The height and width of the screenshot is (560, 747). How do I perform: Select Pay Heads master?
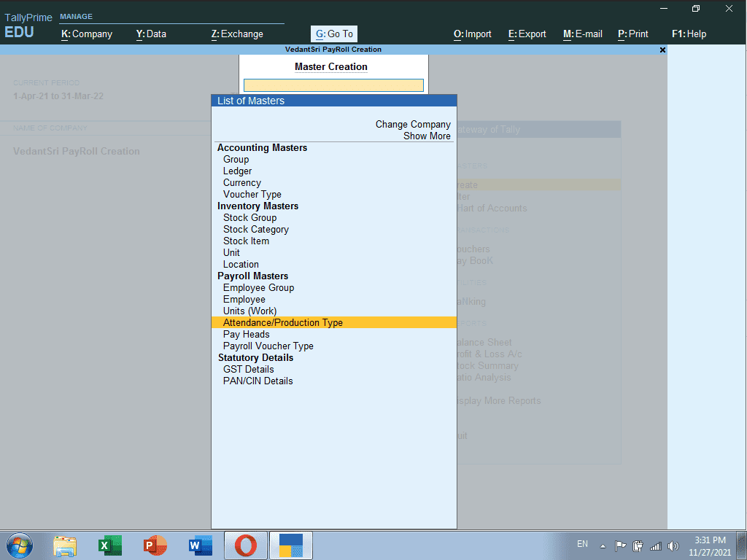pos(246,334)
